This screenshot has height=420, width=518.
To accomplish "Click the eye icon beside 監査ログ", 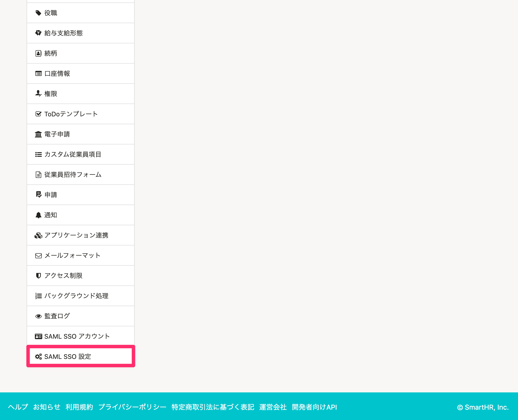I will [38, 316].
